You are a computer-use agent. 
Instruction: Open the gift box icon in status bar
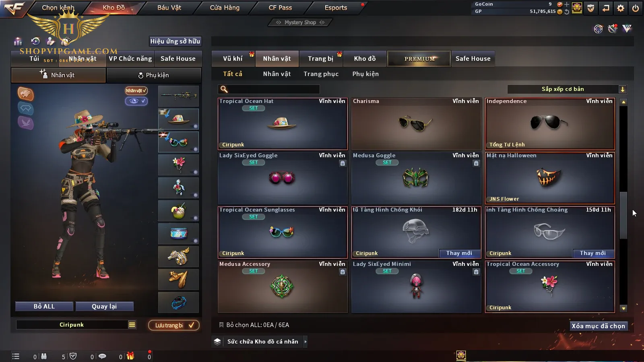130,356
